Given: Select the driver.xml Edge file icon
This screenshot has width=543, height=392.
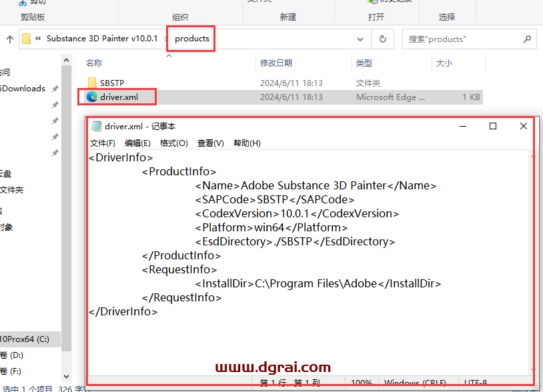Looking at the screenshot, I should 92,97.
